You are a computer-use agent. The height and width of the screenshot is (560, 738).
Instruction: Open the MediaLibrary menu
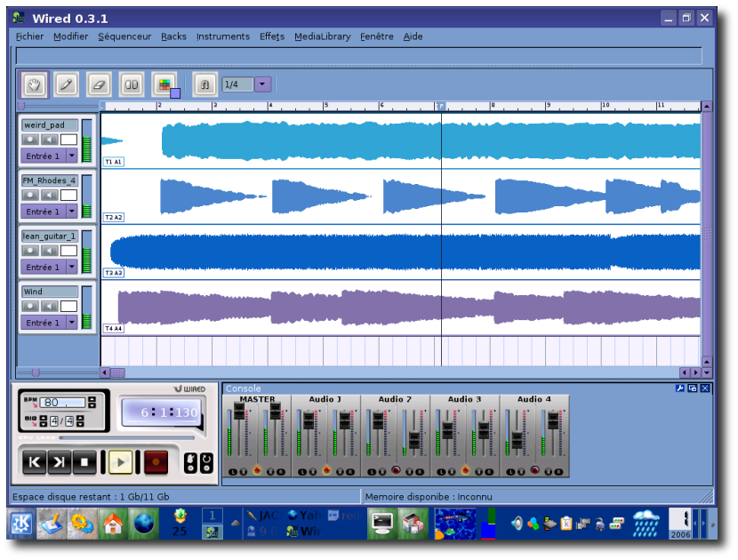[x=323, y=36]
